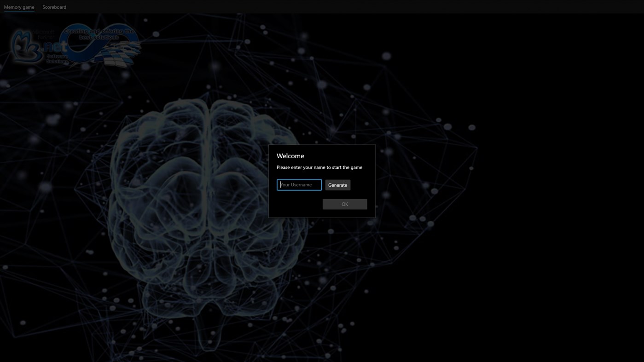Click the Welcome dialog heading
Viewport: 644px width, 362px height.
pyautogui.click(x=290, y=155)
